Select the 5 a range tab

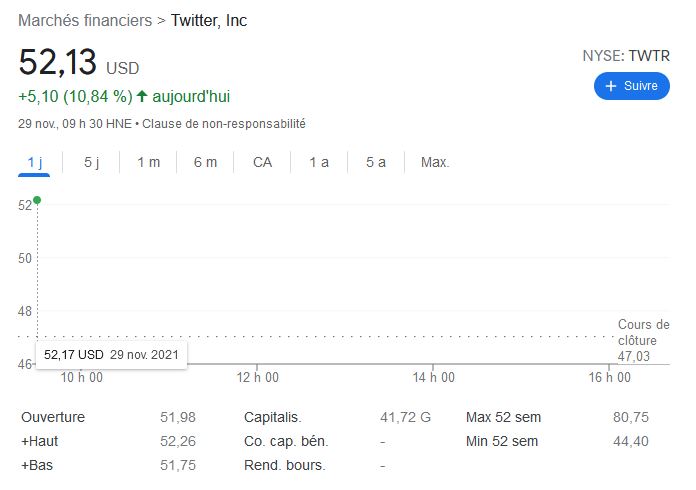click(376, 162)
